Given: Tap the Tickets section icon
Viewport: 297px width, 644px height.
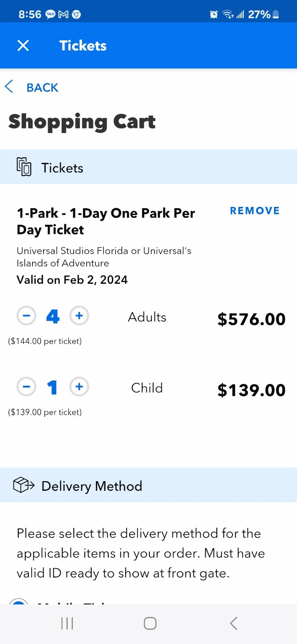Looking at the screenshot, I should [24, 167].
